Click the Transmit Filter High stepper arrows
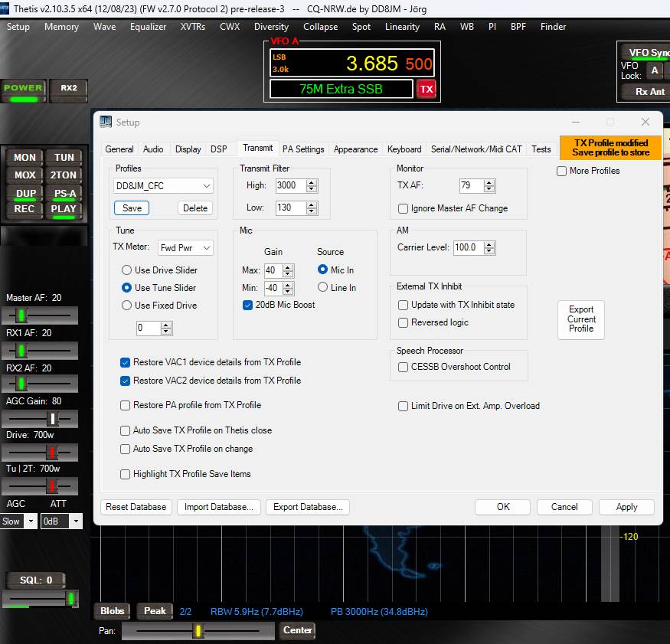Image resolution: width=670 pixels, height=644 pixels. pyautogui.click(x=312, y=185)
